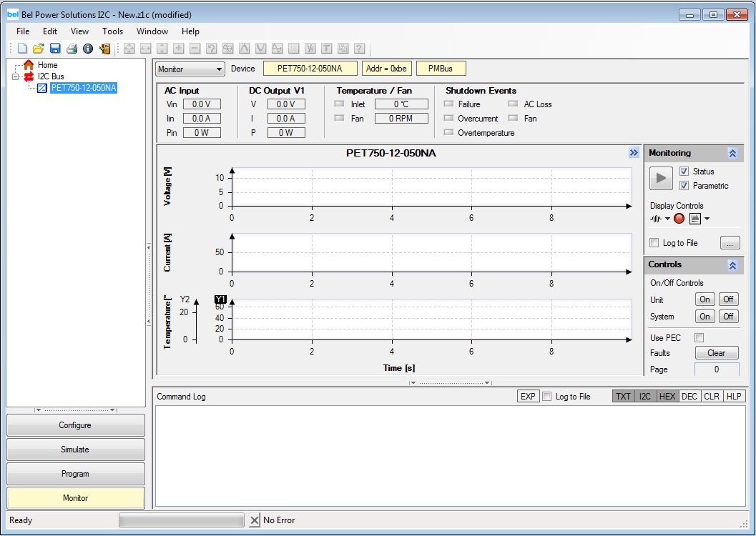Uncheck the Status monitoring checkbox
Image resolution: width=756 pixels, height=536 pixels.
684,172
